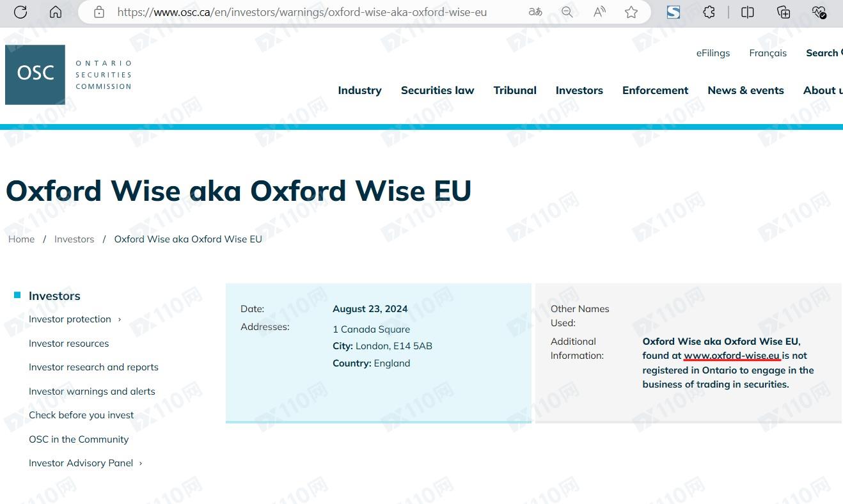Open the translate page icon
The image size is (843, 504).
point(535,12)
